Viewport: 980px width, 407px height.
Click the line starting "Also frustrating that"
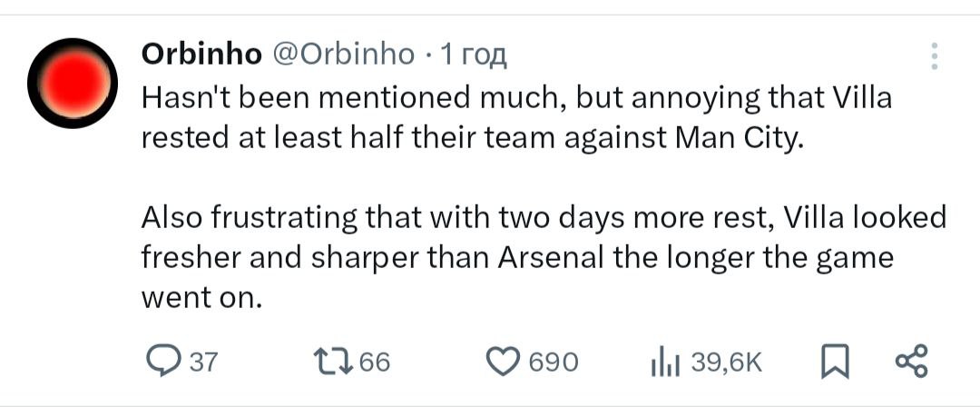pyautogui.click(x=543, y=218)
